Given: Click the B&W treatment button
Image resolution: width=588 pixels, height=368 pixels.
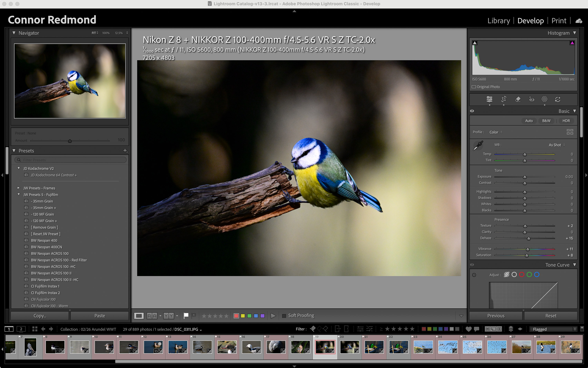Looking at the screenshot, I should tap(546, 121).
